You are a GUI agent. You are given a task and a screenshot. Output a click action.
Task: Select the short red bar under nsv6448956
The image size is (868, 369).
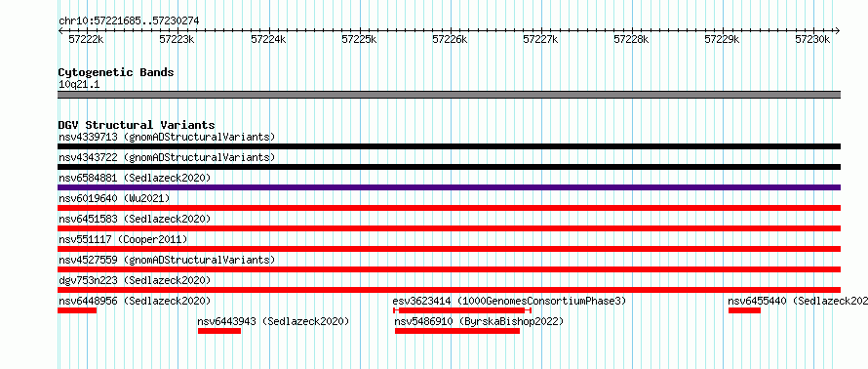point(77,310)
